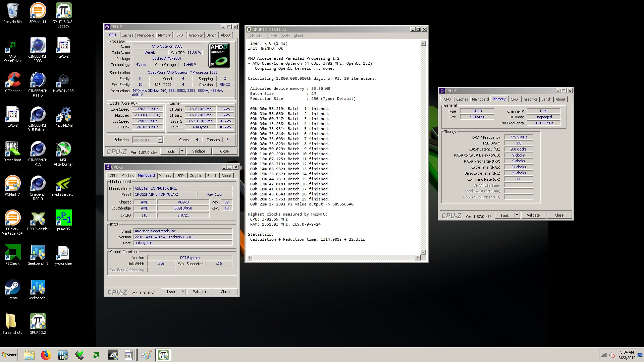Open the About menu in GPUPI

[298, 36]
